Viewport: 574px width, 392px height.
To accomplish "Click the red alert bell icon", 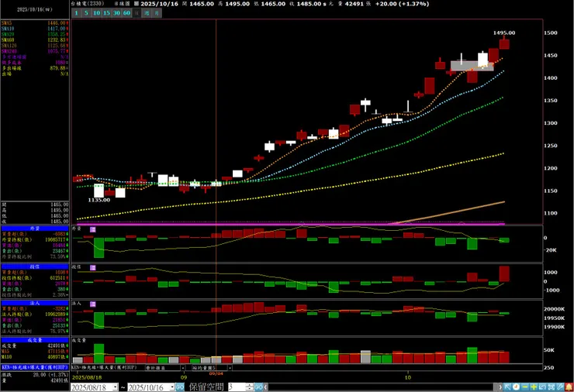I will pos(569,387).
